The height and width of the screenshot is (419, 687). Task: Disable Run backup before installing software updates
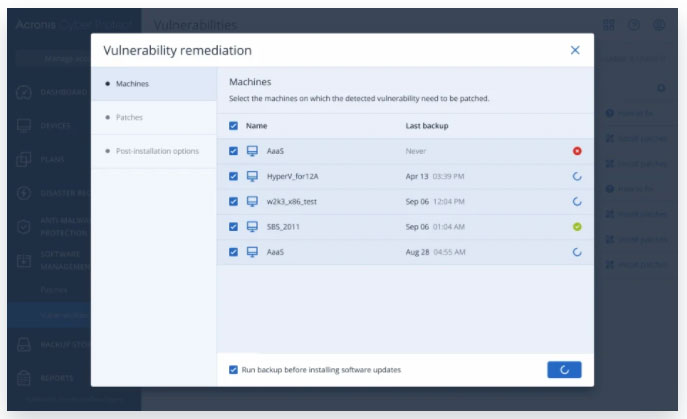(x=234, y=370)
